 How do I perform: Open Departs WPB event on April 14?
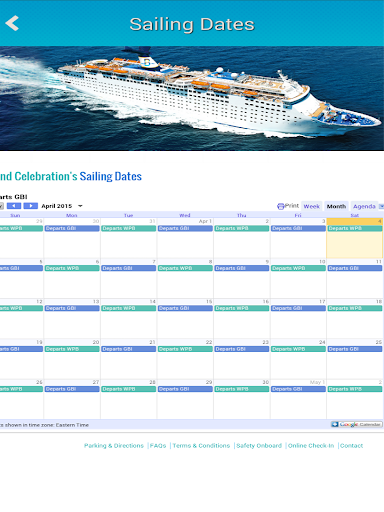[x=129, y=308]
